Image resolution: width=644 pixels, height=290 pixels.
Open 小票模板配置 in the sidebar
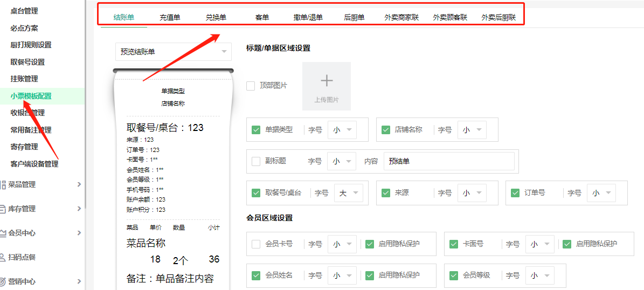click(31, 96)
